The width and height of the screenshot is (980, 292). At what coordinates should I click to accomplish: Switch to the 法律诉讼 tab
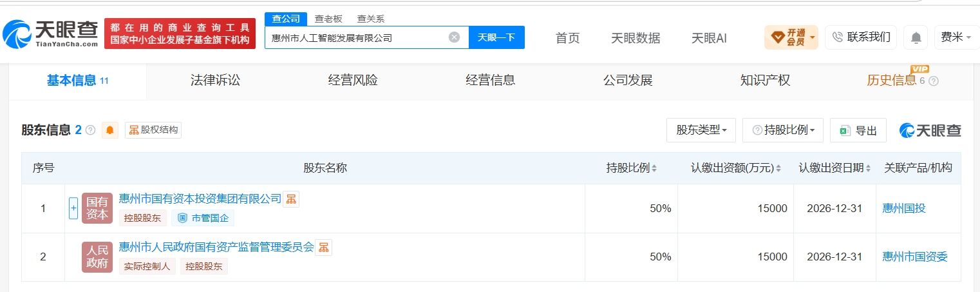click(215, 81)
